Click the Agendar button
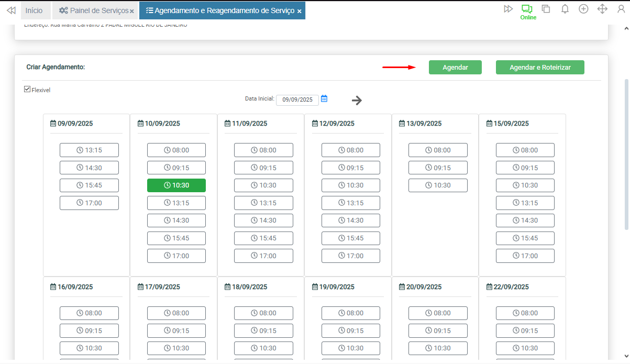The width and height of the screenshot is (630, 364). pos(455,68)
